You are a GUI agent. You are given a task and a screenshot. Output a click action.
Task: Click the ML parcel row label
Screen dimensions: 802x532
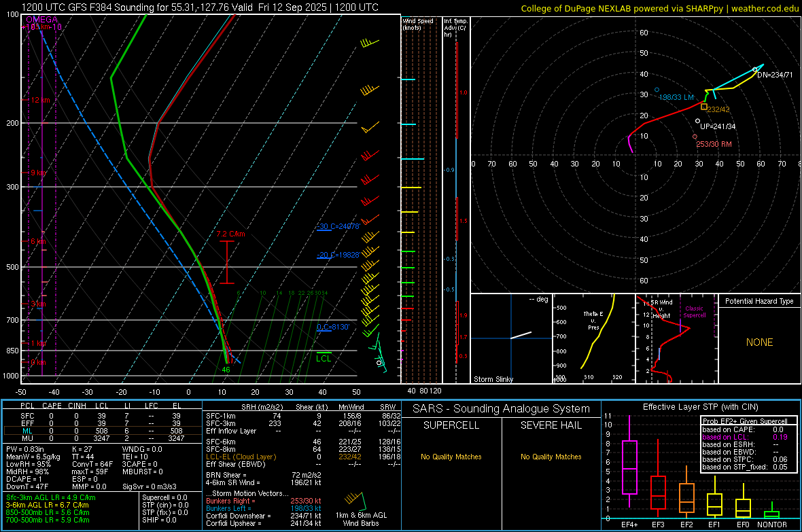pyautogui.click(x=27, y=431)
